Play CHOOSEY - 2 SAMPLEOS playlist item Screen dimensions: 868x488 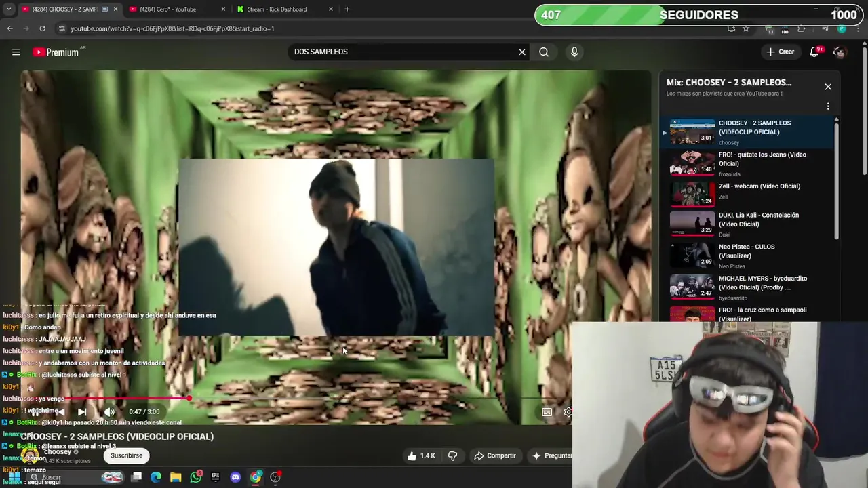(x=746, y=132)
